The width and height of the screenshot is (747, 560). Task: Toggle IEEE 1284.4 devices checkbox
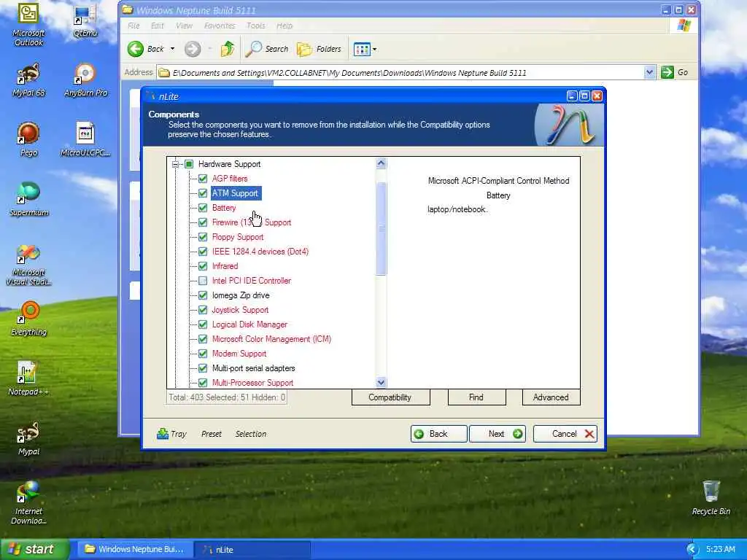tap(203, 252)
